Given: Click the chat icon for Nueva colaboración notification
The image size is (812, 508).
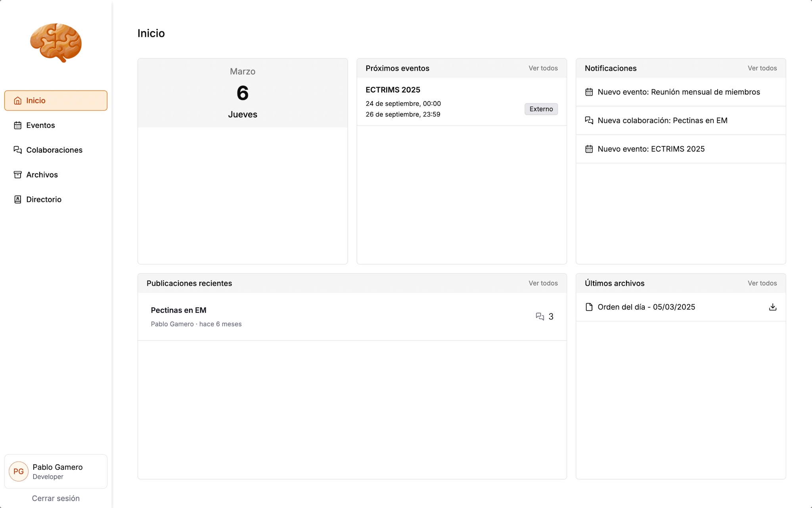Looking at the screenshot, I should coord(589,120).
